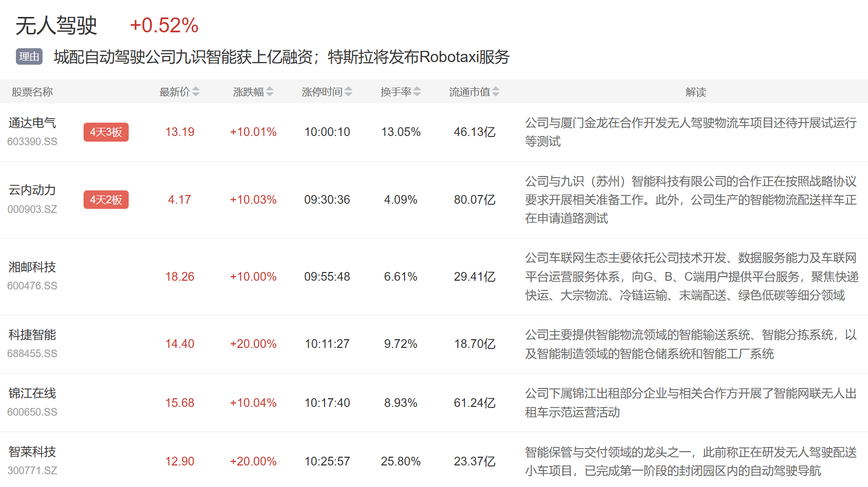Click the 换手率 column header label
The width and height of the screenshot is (868, 487).
(396, 92)
